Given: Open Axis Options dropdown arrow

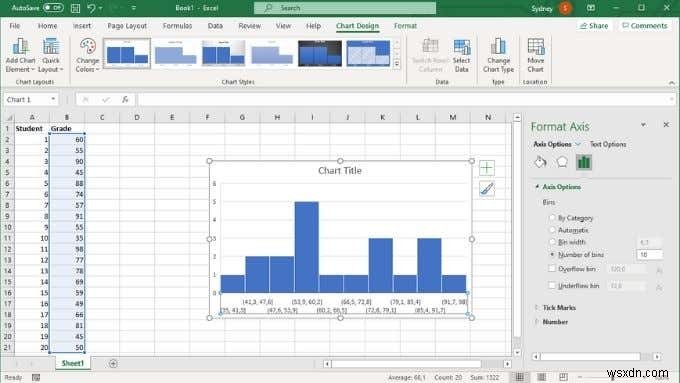Looking at the screenshot, I should 578,144.
